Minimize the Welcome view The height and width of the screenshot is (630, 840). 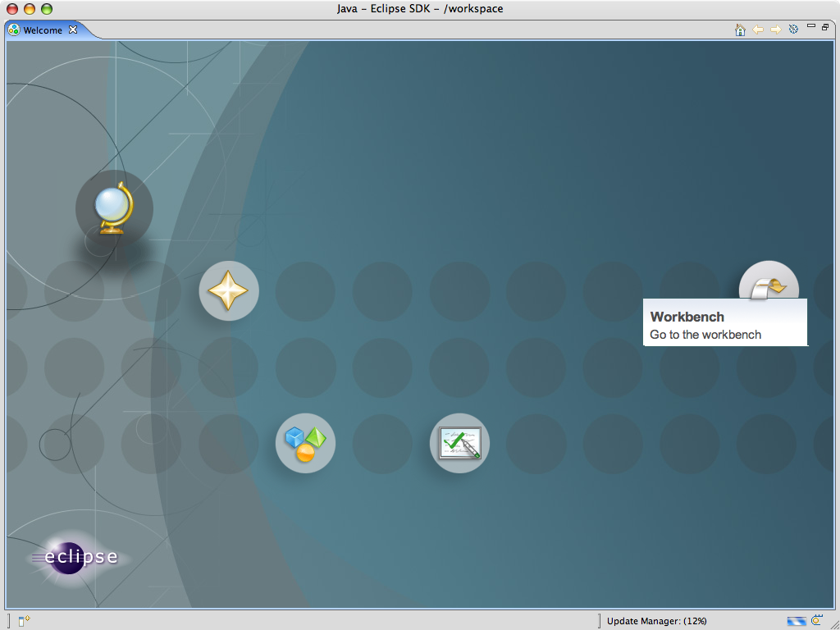[x=811, y=25]
